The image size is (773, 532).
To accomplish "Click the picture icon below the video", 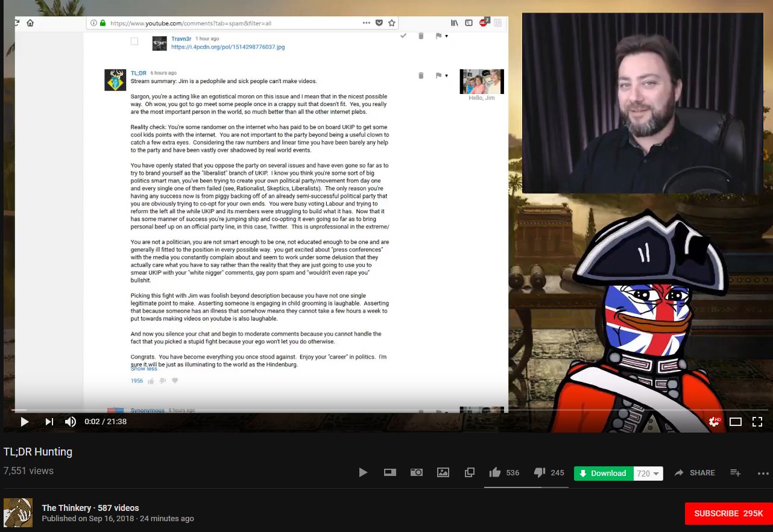I will (443, 473).
